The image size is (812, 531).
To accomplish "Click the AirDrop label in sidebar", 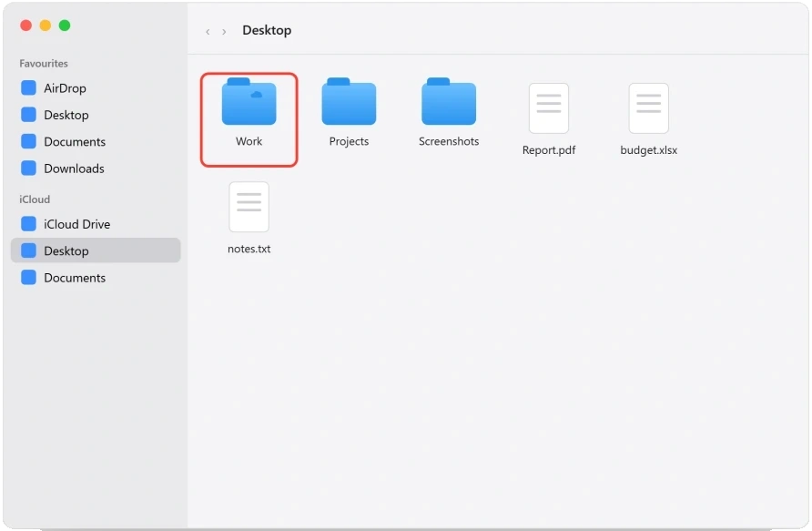I will tap(65, 88).
